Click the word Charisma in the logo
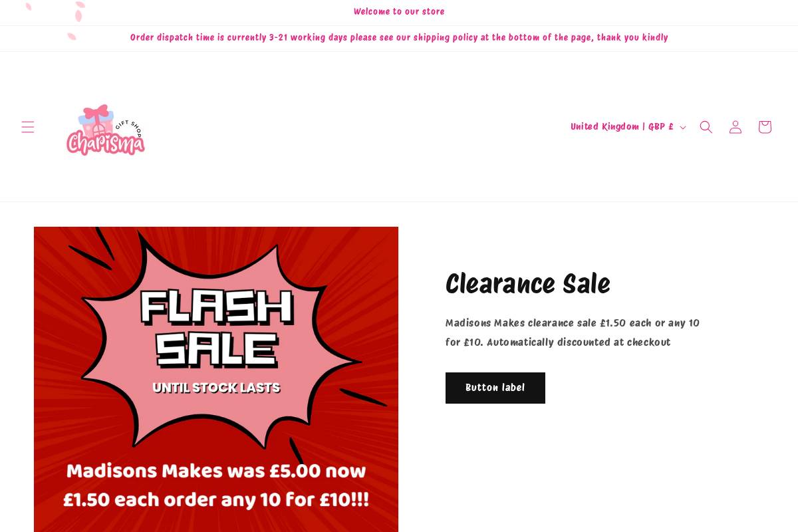The height and width of the screenshot is (532, 798). pos(105,142)
